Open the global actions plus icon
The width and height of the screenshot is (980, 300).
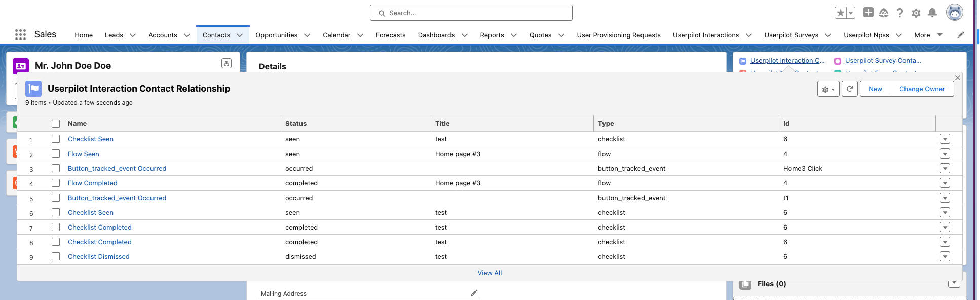[x=869, y=12]
